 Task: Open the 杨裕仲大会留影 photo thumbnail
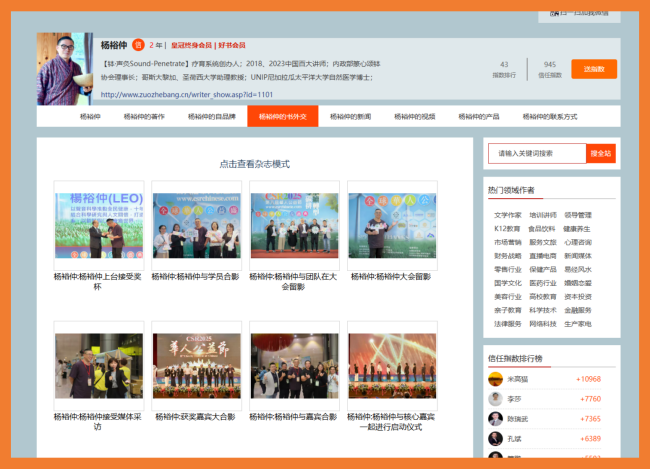[391, 225]
